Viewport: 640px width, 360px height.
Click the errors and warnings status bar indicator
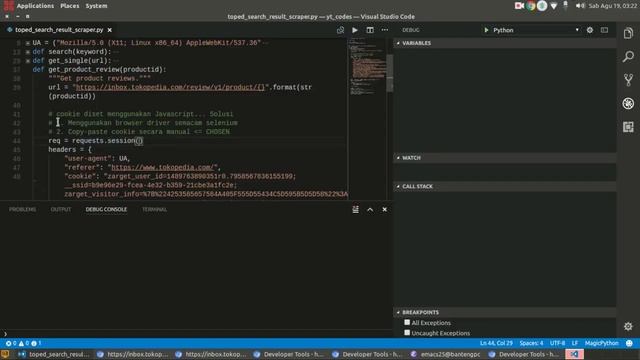point(23,343)
